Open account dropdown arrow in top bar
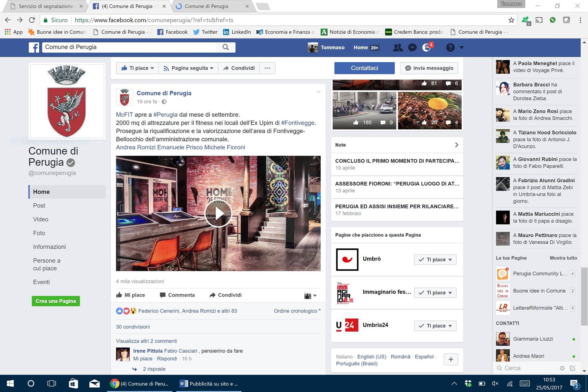 (x=461, y=47)
